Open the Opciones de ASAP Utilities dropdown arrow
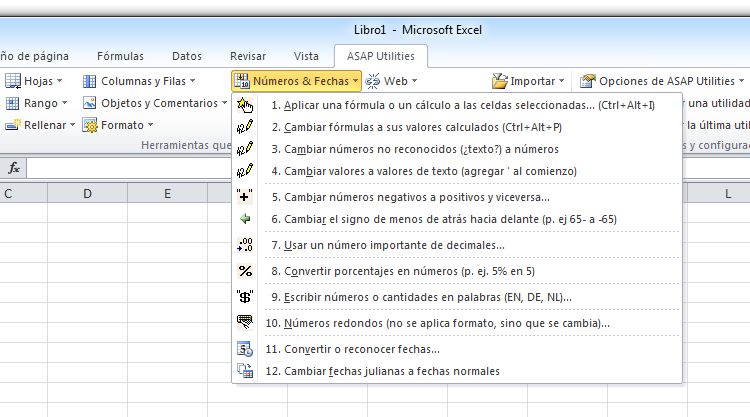The width and height of the screenshot is (750, 417). click(741, 81)
